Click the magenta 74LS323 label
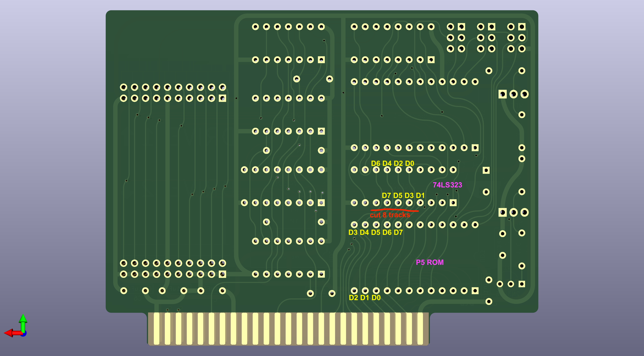This screenshot has height=356, width=644. (x=447, y=185)
